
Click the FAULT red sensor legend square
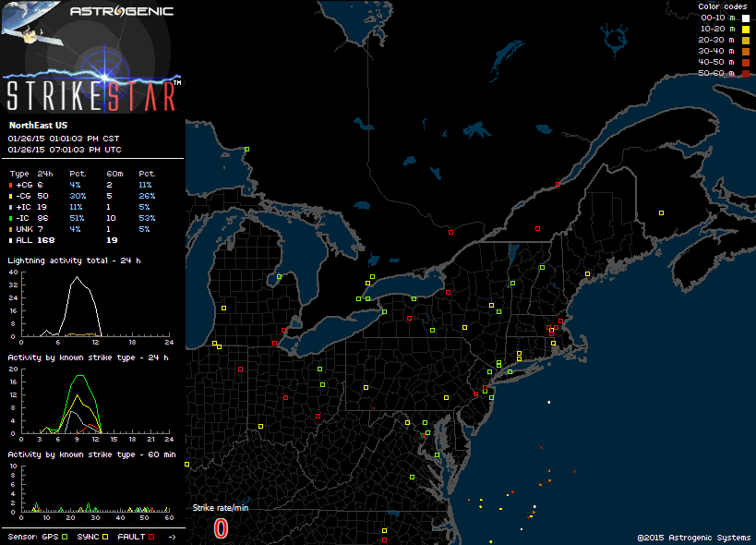click(x=151, y=537)
